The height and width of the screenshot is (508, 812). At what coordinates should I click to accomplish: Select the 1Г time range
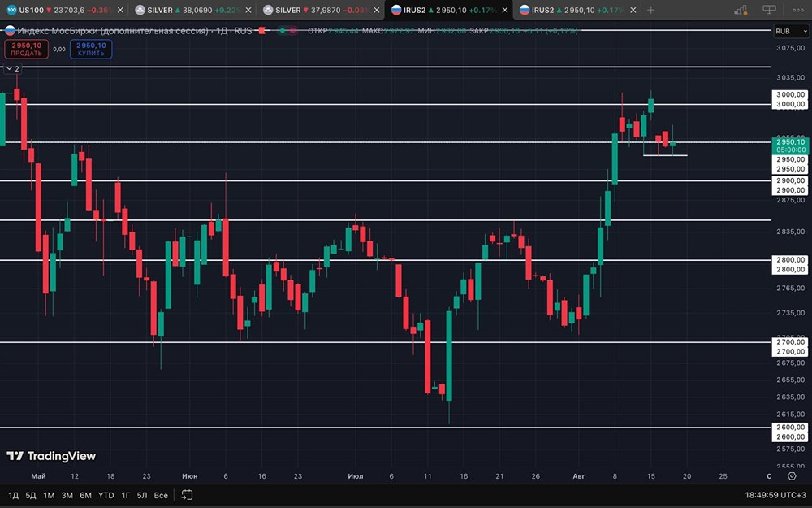tap(125, 495)
